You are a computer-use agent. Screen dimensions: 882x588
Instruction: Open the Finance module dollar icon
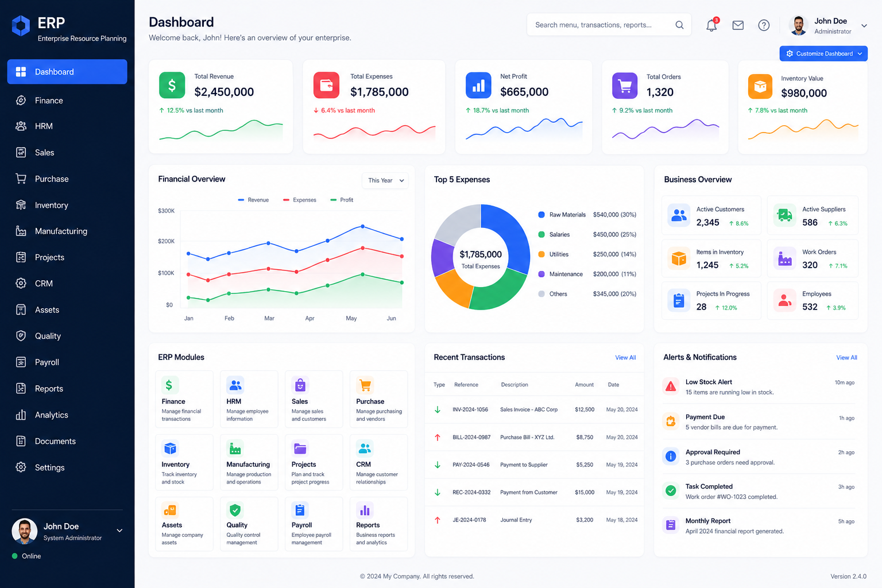169,385
